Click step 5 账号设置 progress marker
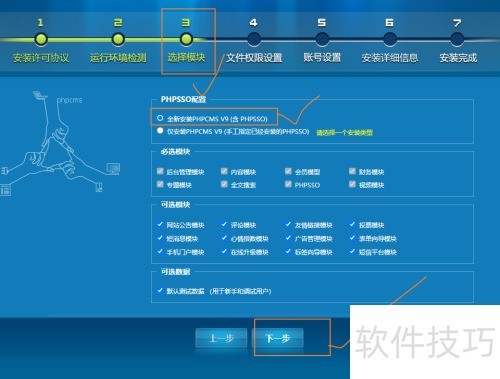This screenshot has height=379, width=500. tap(322, 39)
